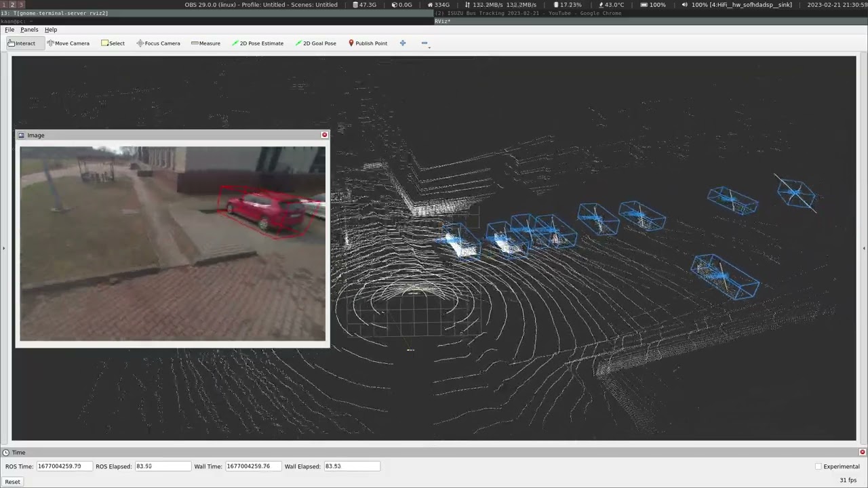The height and width of the screenshot is (488, 868).
Task: Focus the gnome-terminal-server rviz2 window tab
Action: (x=217, y=13)
